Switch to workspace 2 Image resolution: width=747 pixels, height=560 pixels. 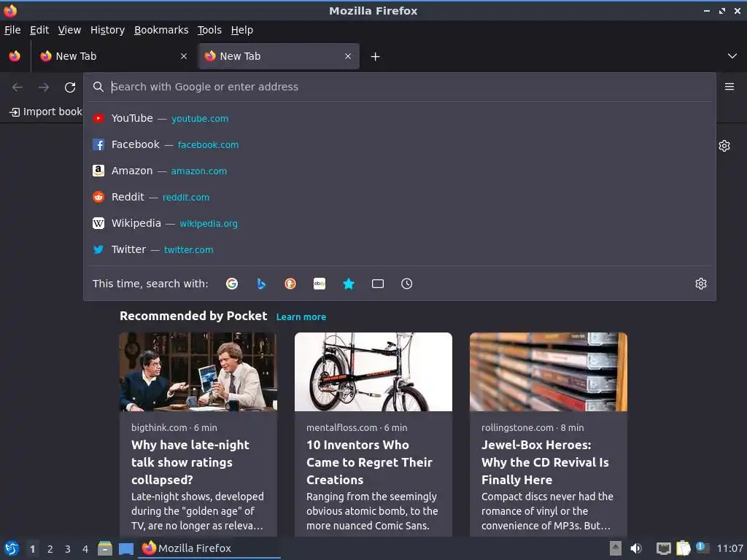tap(50, 549)
